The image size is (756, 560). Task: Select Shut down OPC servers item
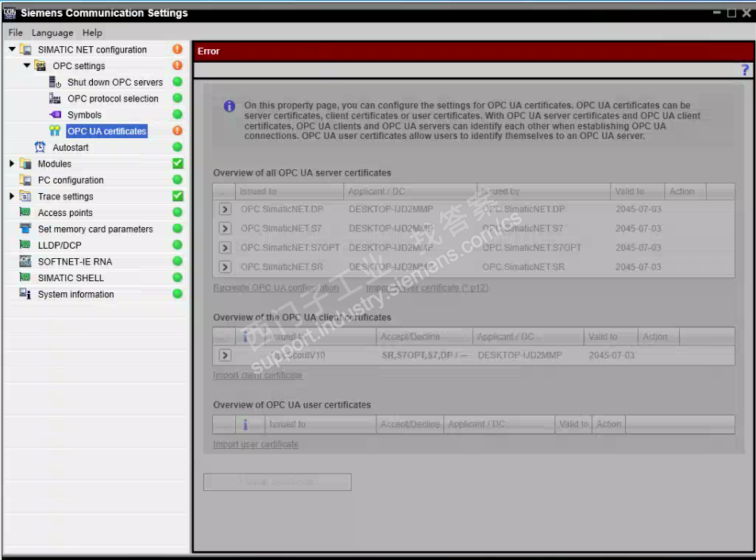(115, 83)
